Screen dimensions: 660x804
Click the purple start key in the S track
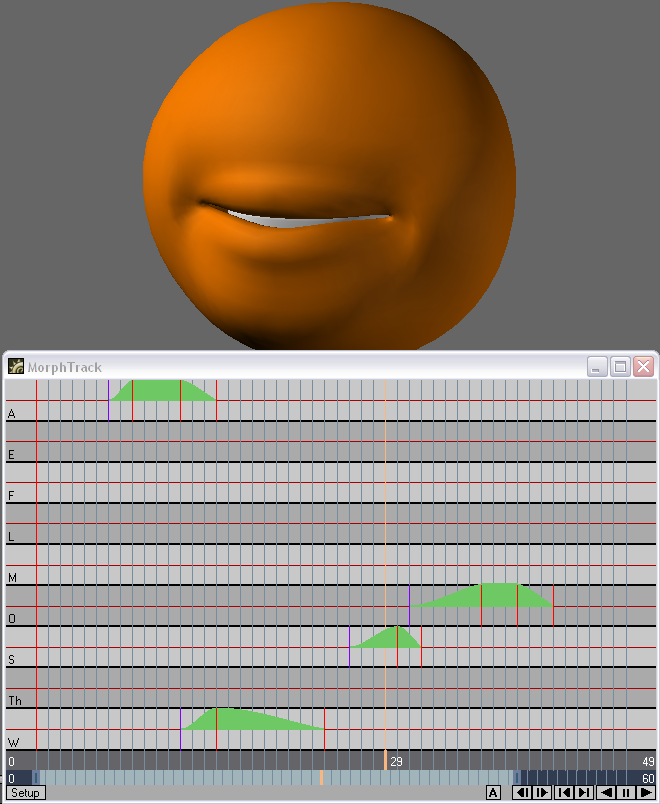pos(349,647)
